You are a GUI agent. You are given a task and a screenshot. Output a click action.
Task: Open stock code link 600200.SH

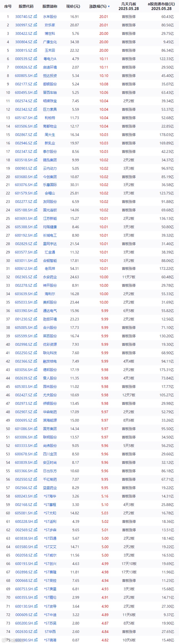coord(24,623)
